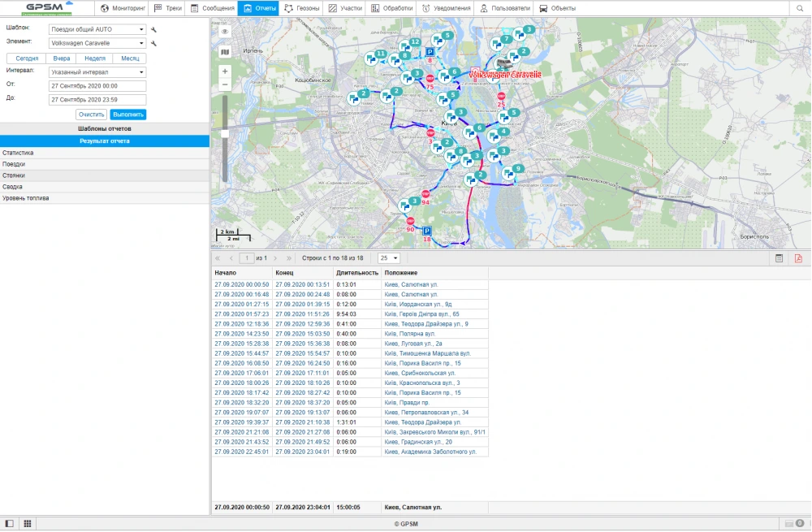Zoom out on the map with minus button
This screenshot has height=532, width=812.
[x=225, y=84]
